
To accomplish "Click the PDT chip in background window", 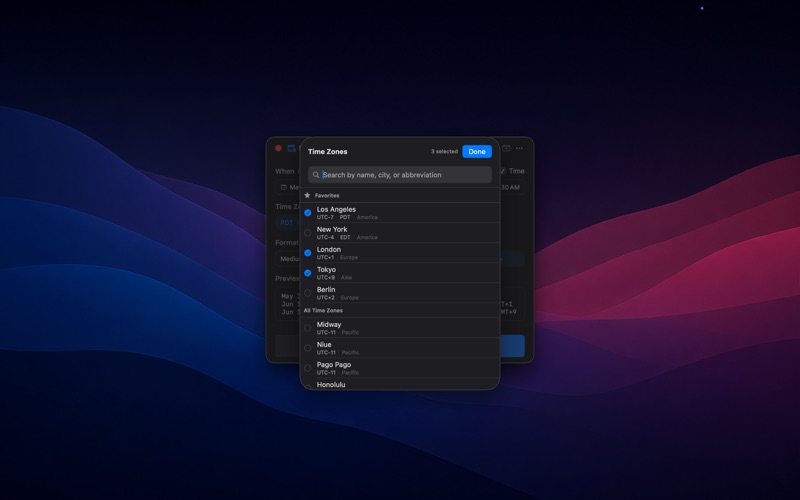I will [x=287, y=223].
